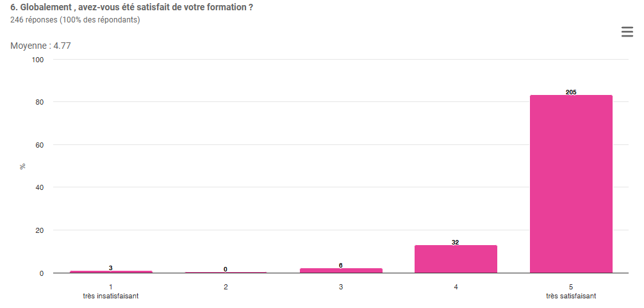
Task: Click the 205 data label
Action: [571, 92]
